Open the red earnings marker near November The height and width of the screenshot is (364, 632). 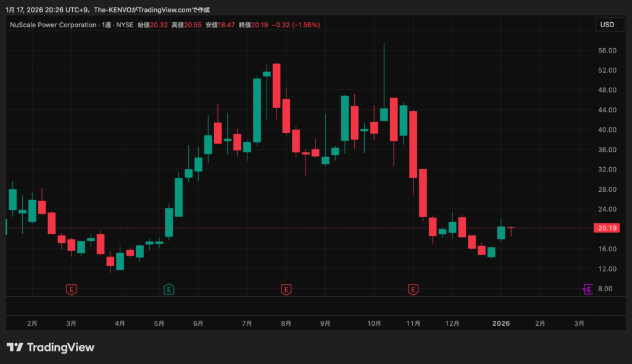pyautogui.click(x=413, y=289)
